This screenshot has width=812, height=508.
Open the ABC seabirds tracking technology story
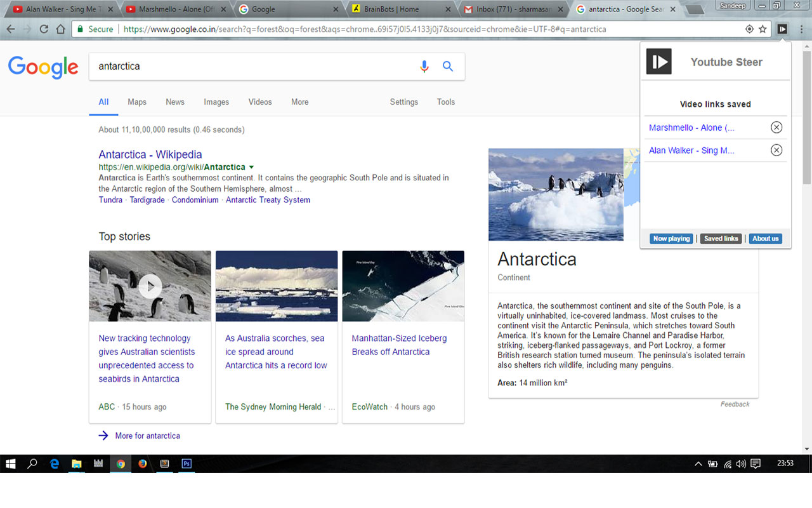click(147, 359)
